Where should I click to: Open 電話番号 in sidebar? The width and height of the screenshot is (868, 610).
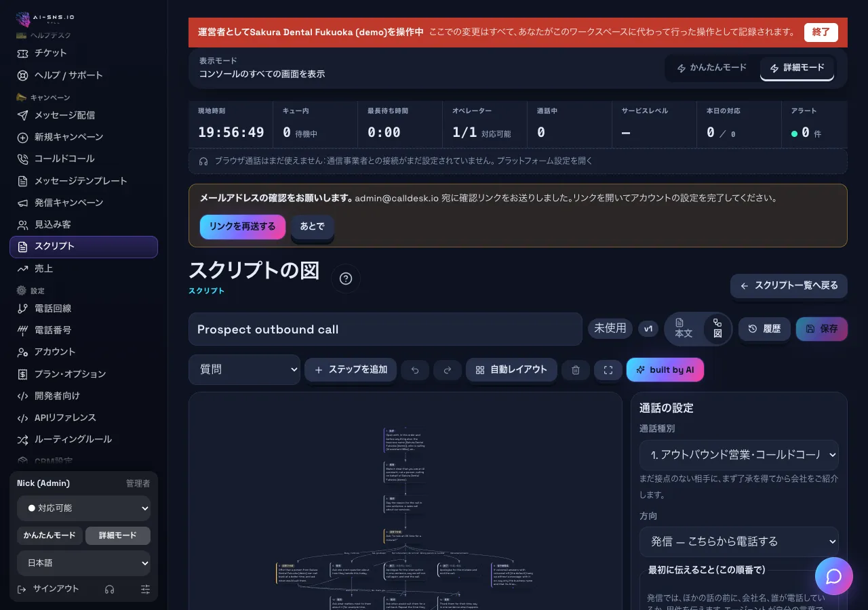83,330
